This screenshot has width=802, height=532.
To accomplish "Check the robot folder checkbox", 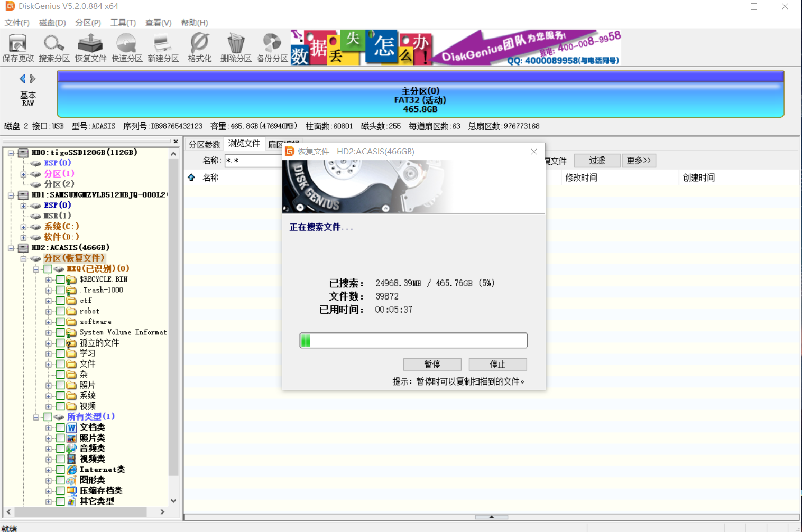I will click(x=60, y=311).
